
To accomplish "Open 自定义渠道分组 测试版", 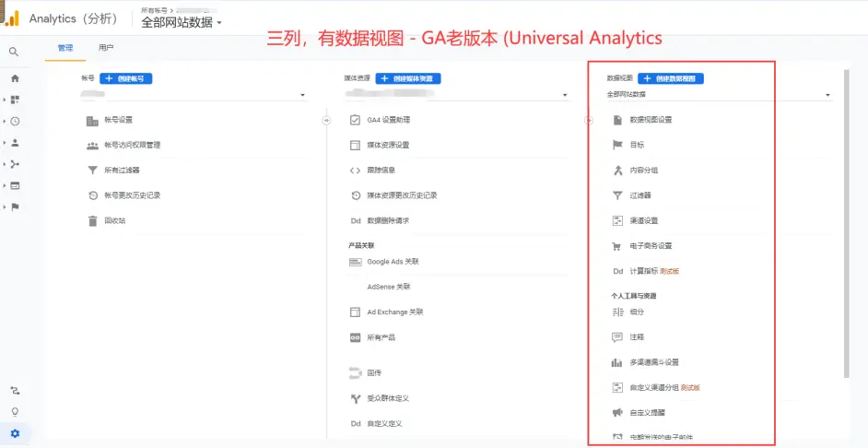I will pyautogui.click(x=665, y=388).
